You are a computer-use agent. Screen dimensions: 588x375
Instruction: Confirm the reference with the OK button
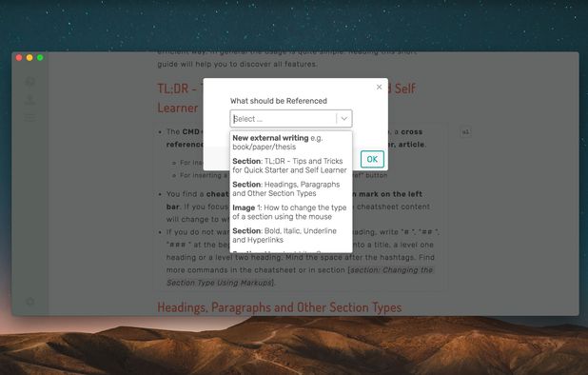point(372,159)
